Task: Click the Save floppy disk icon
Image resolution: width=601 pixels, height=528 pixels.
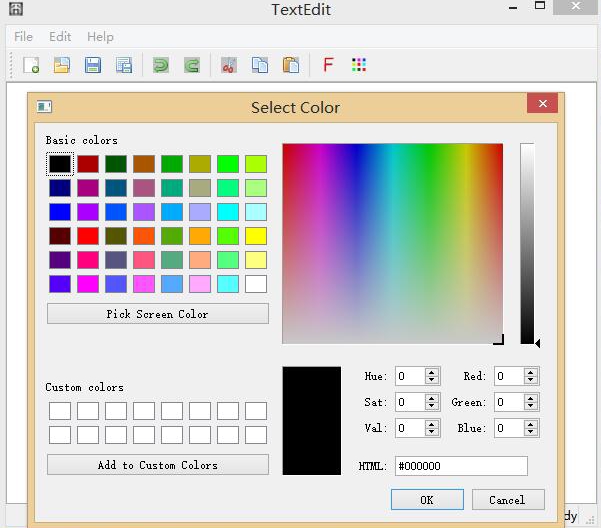Action: coord(92,66)
